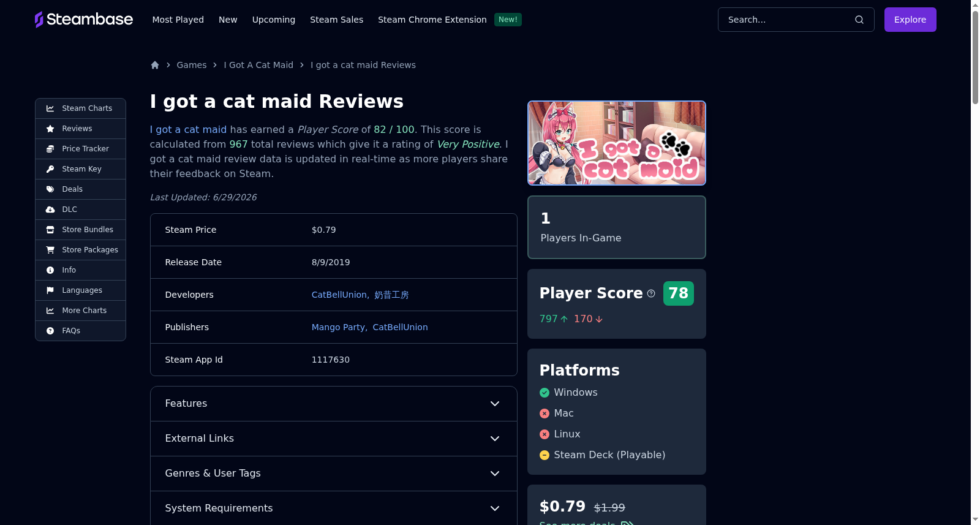Open the Steam Chrome Extension nav item
The width and height of the screenshot is (980, 525).
click(432, 20)
